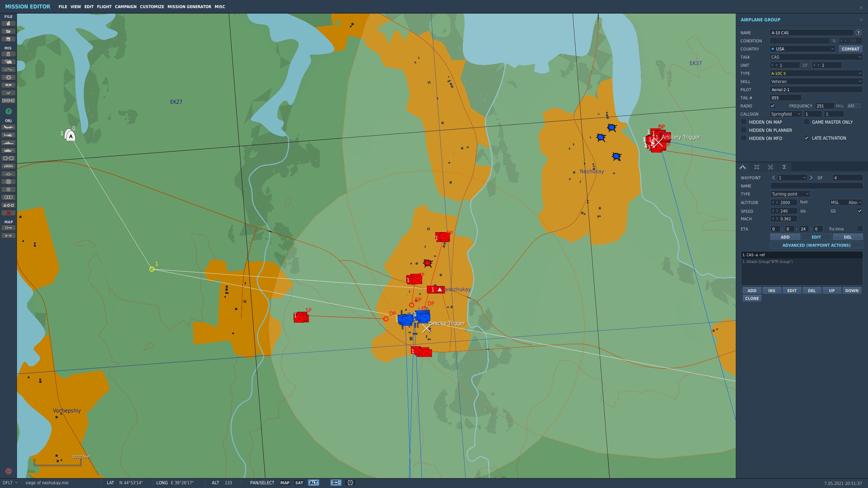Select the ground vehicle placement tool
Screen dimensions: 868x488
(8, 150)
